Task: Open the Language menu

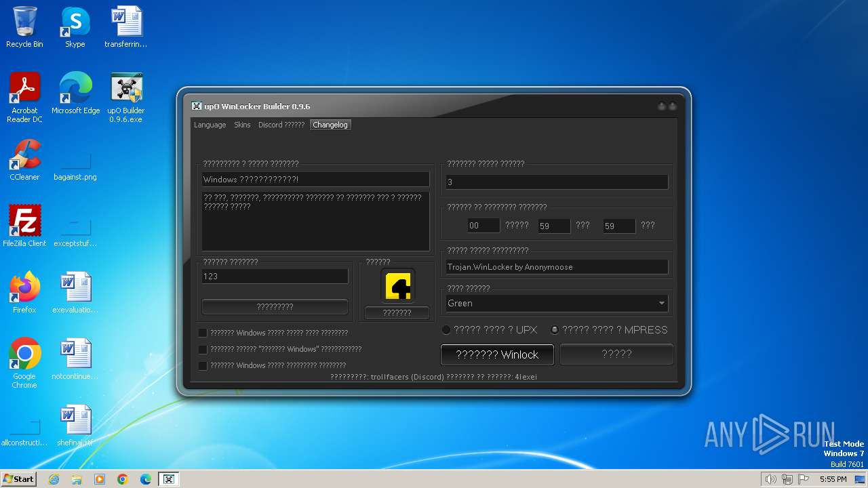Action: pyautogui.click(x=210, y=125)
